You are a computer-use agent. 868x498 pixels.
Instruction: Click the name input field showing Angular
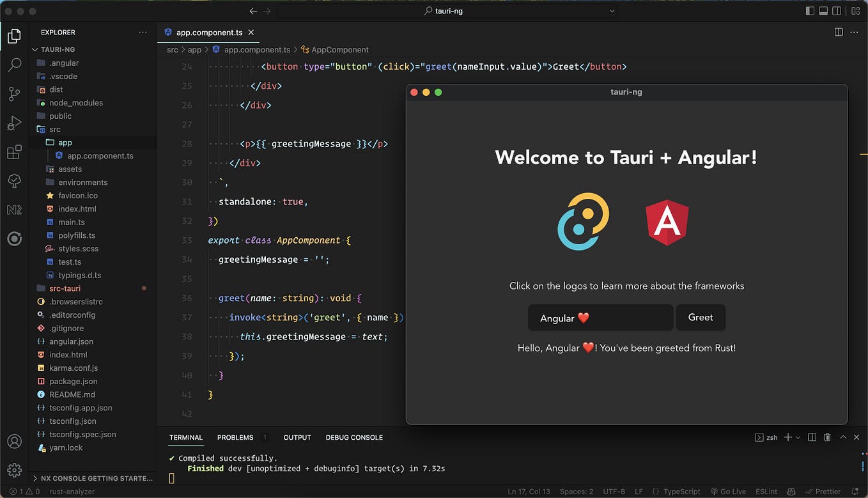(x=600, y=317)
